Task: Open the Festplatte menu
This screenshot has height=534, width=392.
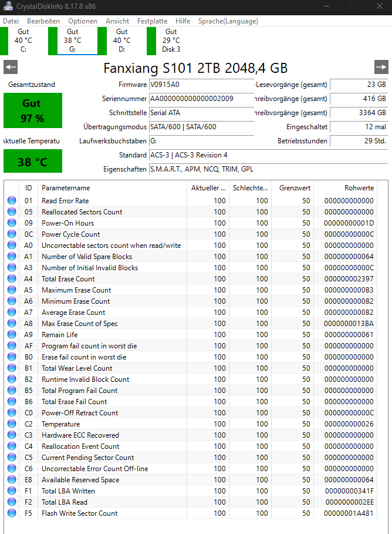Action: (x=152, y=21)
